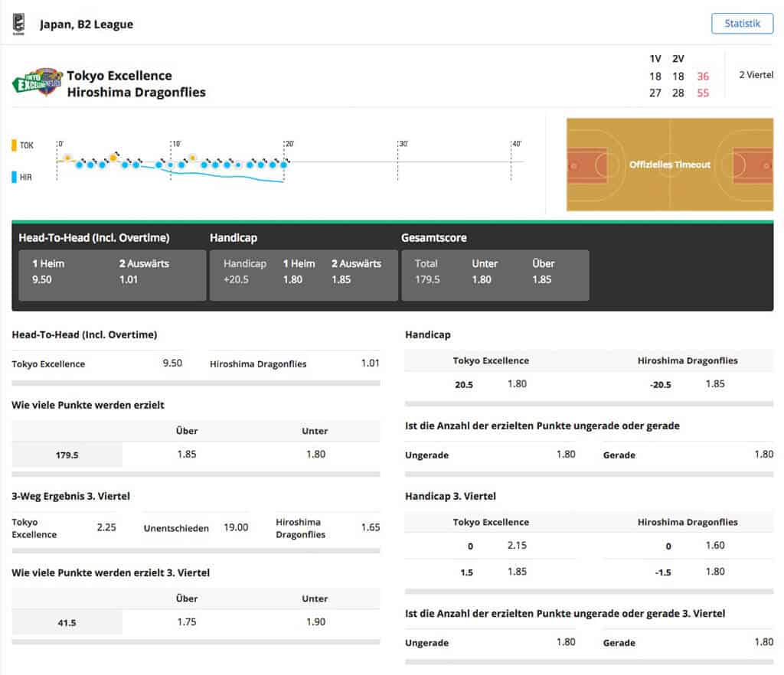The width and height of the screenshot is (784, 675).
Task: Click the Handicap 3. Viertel heading
Action: coord(450,496)
